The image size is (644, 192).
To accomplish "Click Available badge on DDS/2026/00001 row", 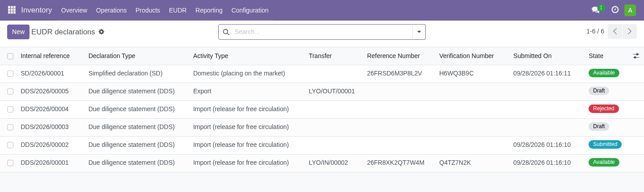I will [604, 162].
